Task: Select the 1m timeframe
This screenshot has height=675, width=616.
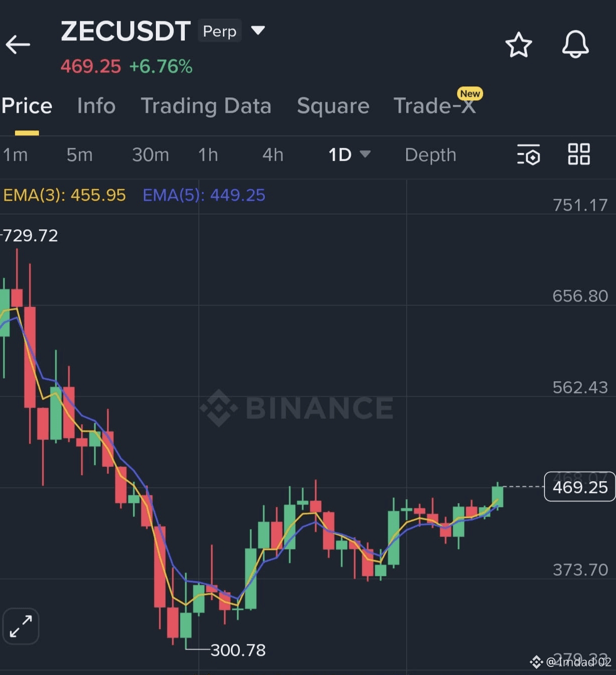Action: point(15,155)
